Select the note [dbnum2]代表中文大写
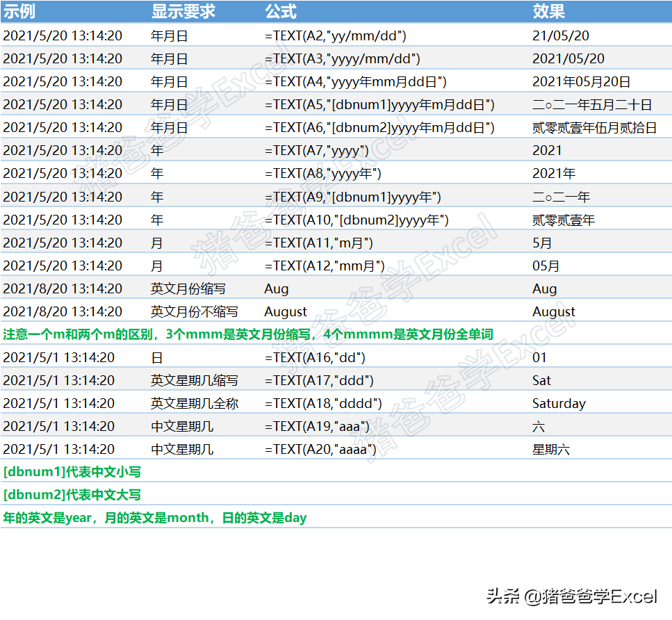The image size is (672, 620). [x=72, y=495]
